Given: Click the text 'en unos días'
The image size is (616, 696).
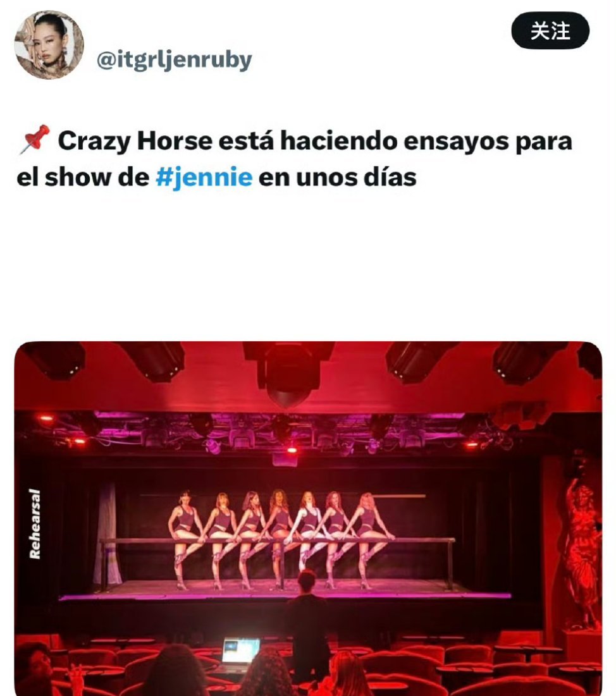Looking at the screenshot, I should [x=337, y=178].
